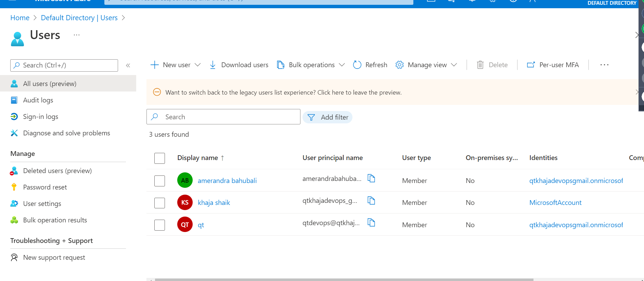This screenshot has height=281, width=644.
Task: Click the greyed-out Delete button
Action: pos(492,65)
